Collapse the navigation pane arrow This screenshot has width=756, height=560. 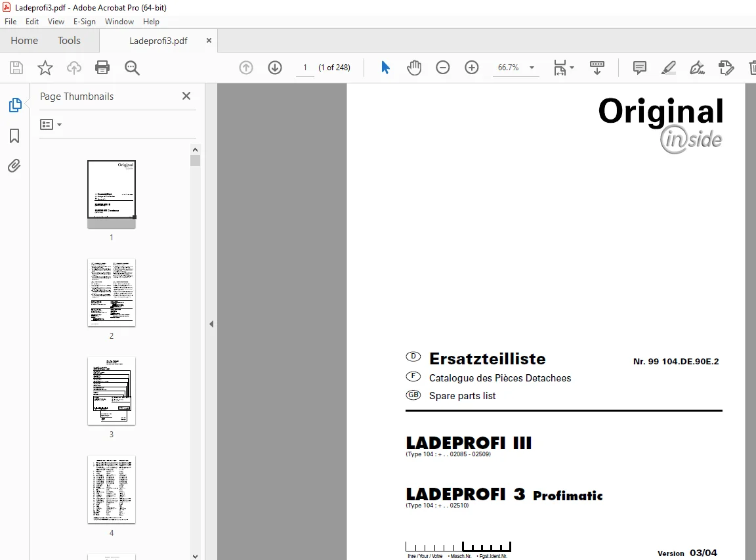211,324
